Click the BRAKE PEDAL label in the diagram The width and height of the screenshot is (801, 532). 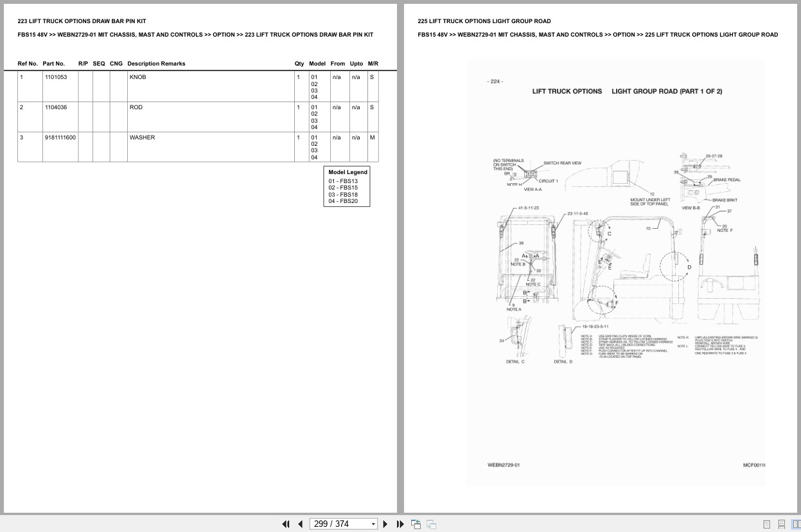pyautogui.click(x=726, y=181)
